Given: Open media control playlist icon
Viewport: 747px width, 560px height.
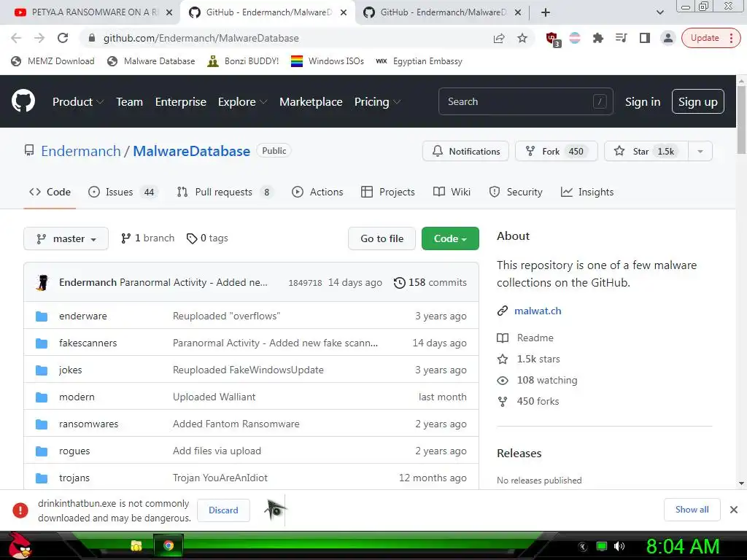Looking at the screenshot, I should pyautogui.click(x=621, y=38).
